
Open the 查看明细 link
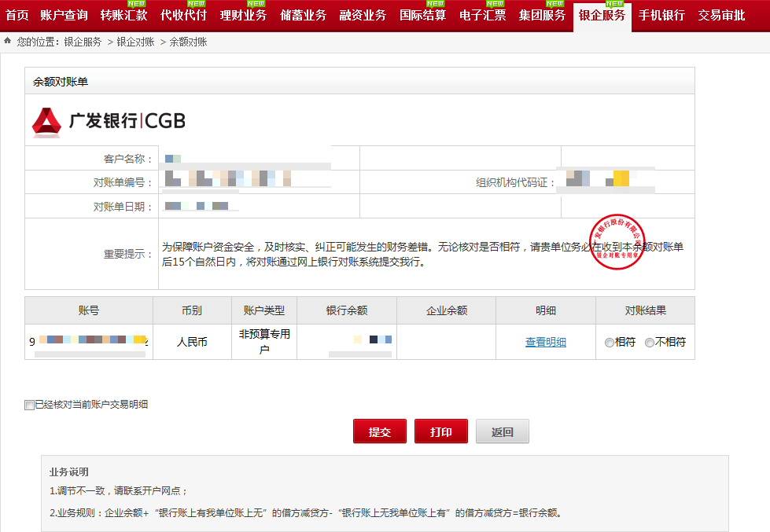click(x=546, y=342)
